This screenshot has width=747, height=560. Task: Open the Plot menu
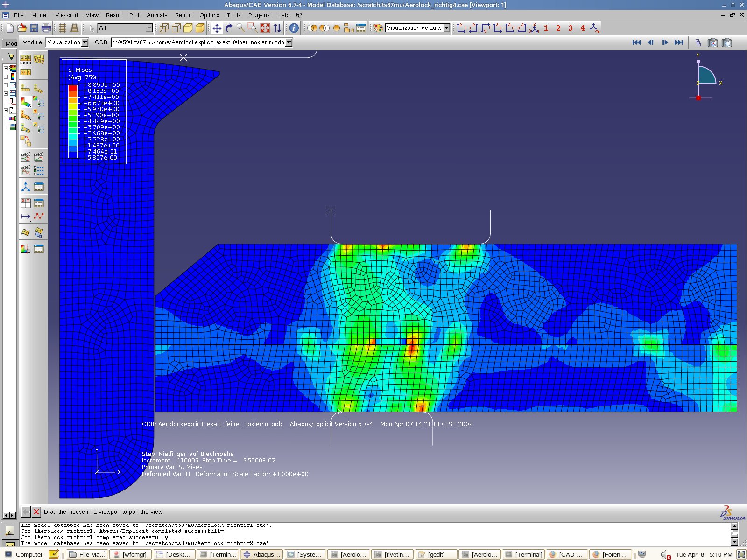click(x=134, y=15)
